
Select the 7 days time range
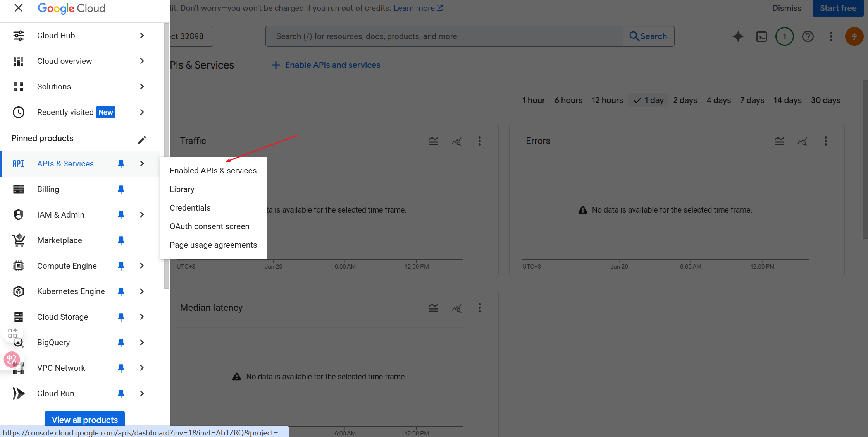coord(752,100)
